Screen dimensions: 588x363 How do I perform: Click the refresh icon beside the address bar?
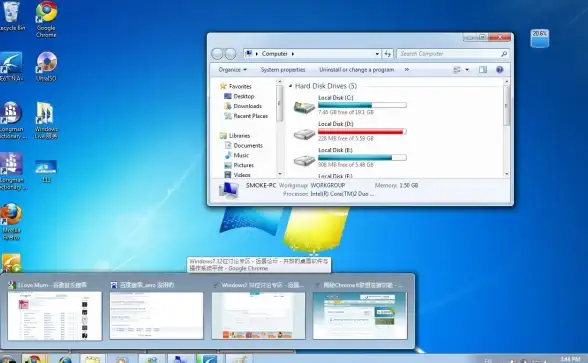(387, 54)
